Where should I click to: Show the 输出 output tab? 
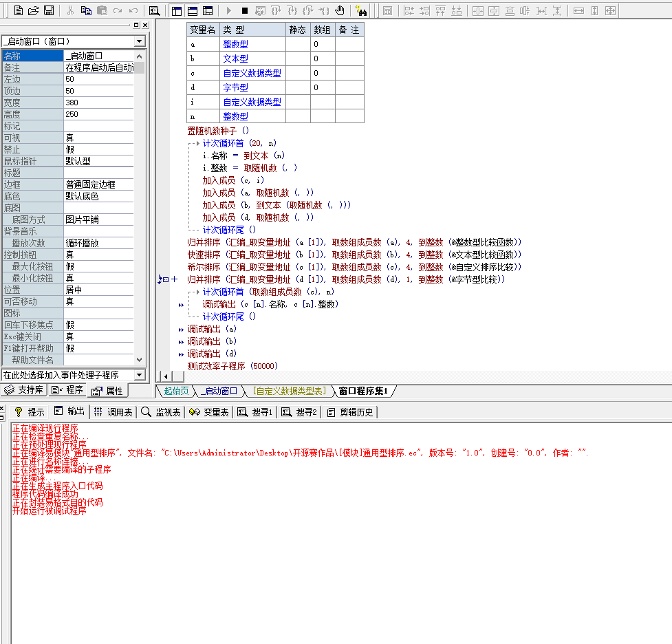coord(69,411)
